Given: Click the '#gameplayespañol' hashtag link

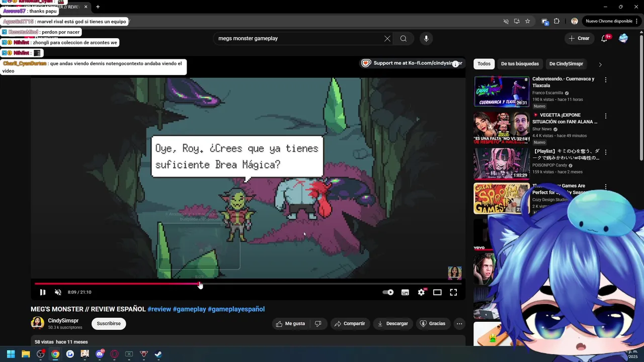Looking at the screenshot, I should coord(236,309).
